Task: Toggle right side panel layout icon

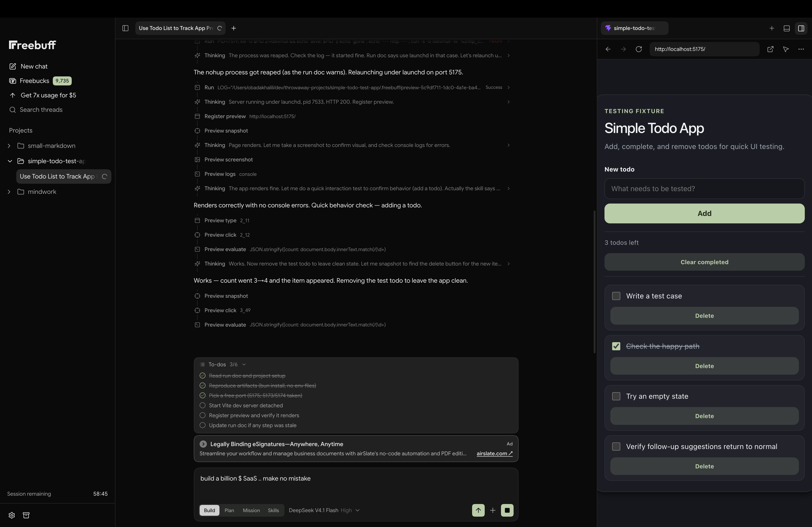Action: point(801,28)
